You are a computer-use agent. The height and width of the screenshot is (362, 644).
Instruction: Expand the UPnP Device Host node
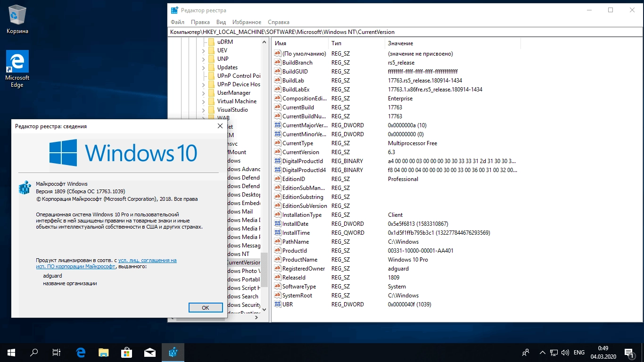[204, 84]
